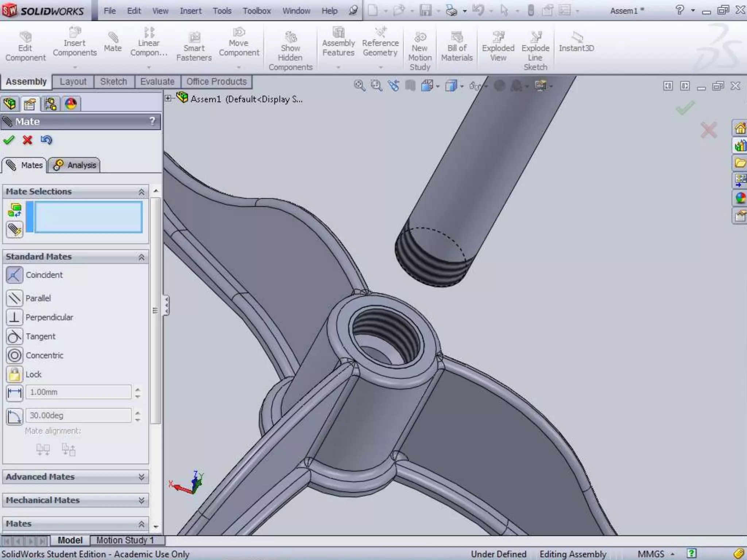The height and width of the screenshot is (560, 747).
Task: Open the DisplayManager color wheel tab
Action: (x=71, y=104)
